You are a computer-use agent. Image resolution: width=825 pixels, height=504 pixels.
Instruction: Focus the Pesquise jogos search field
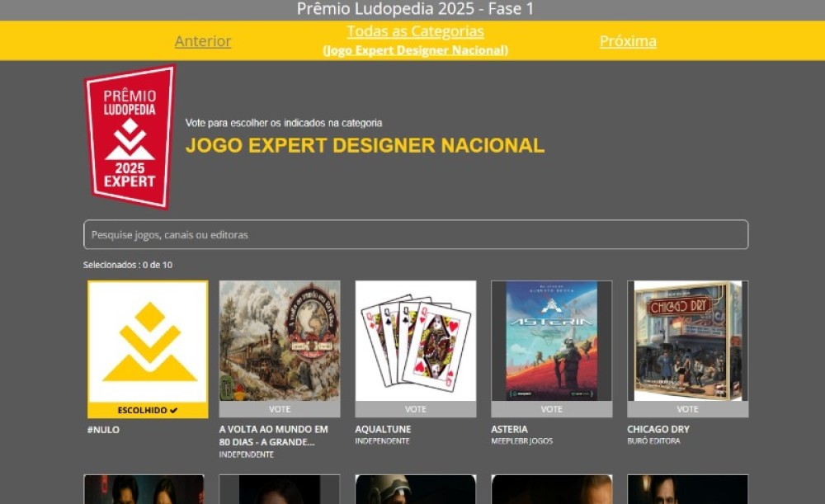pos(416,234)
